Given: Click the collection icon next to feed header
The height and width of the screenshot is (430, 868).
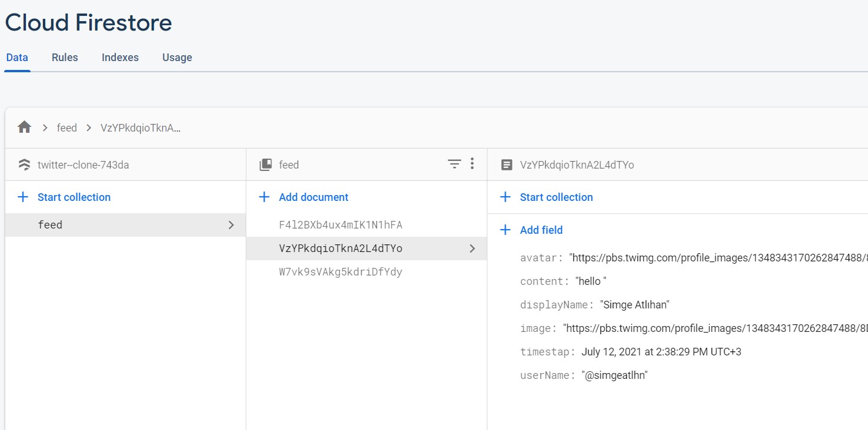Looking at the screenshot, I should click(x=265, y=164).
